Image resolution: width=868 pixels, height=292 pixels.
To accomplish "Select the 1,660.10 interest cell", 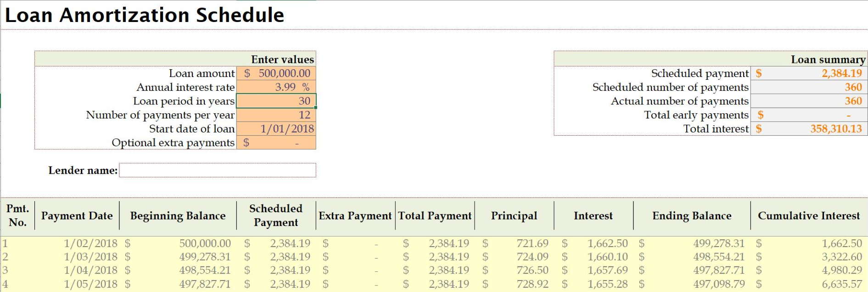I will [x=607, y=257].
